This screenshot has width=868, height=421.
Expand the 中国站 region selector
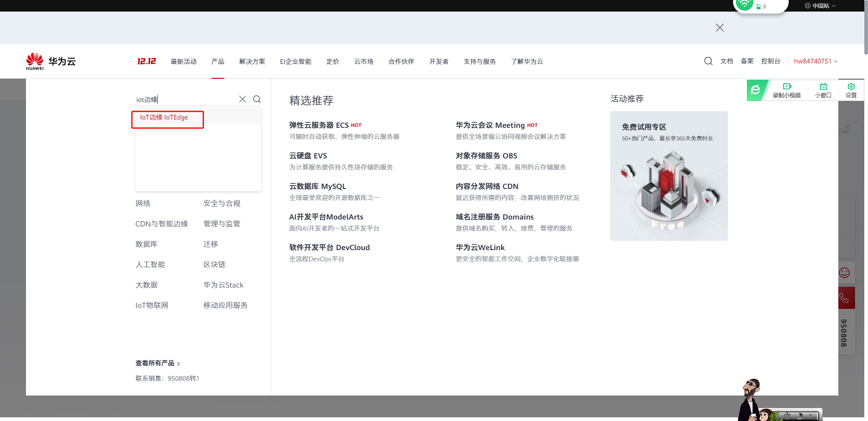(x=820, y=6)
